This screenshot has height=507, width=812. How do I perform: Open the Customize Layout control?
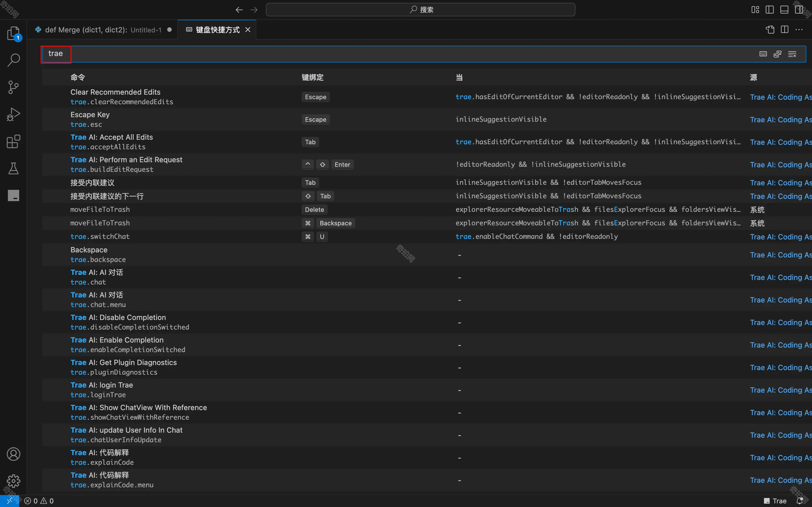pos(755,10)
